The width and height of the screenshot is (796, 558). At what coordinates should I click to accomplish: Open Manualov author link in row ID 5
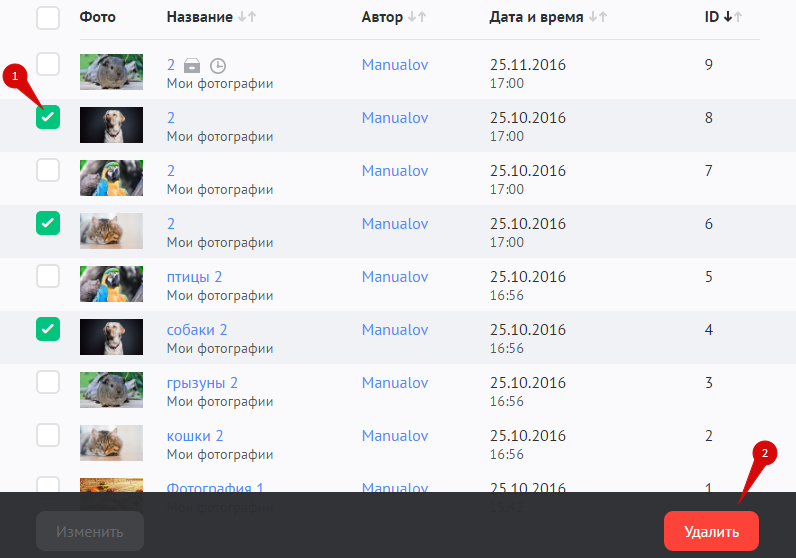pos(394,277)
